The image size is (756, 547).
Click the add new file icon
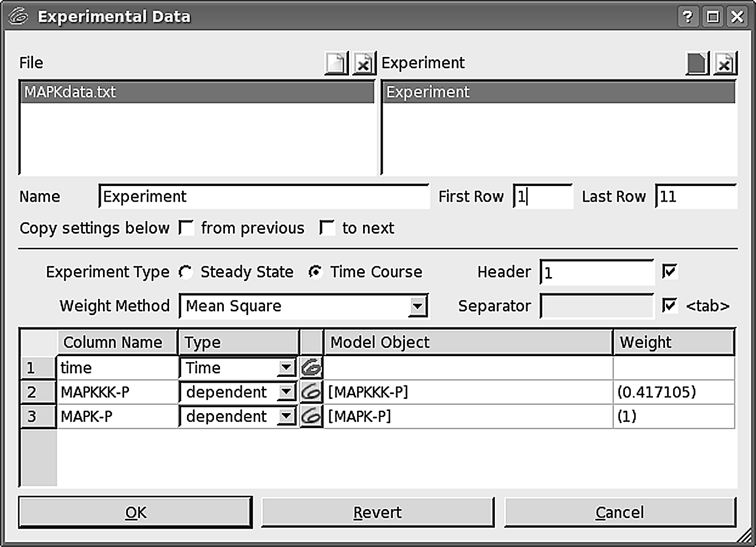point(336,63)
